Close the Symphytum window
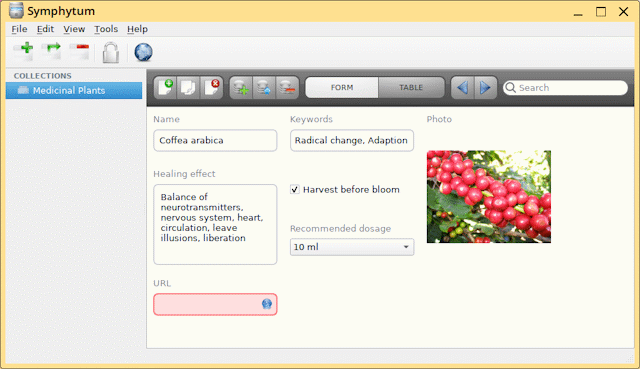Screen dimensions: 640x369 [623, 11]
